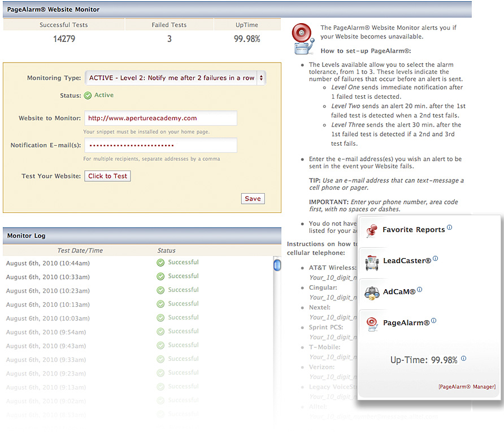
Task: Click success icon for 10:13am log entry
Action: pos(160,304)
